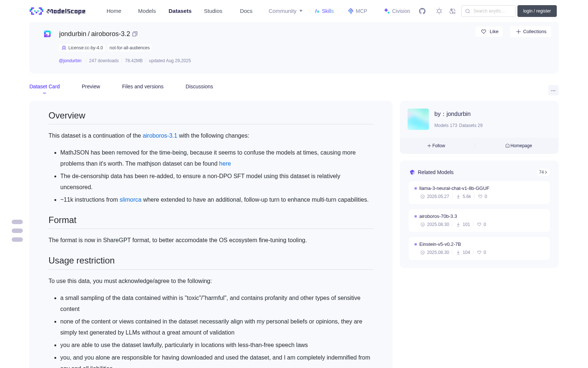Click the heart icon on Like button
The width and height of the screenshot is (588, 368).
484,32
